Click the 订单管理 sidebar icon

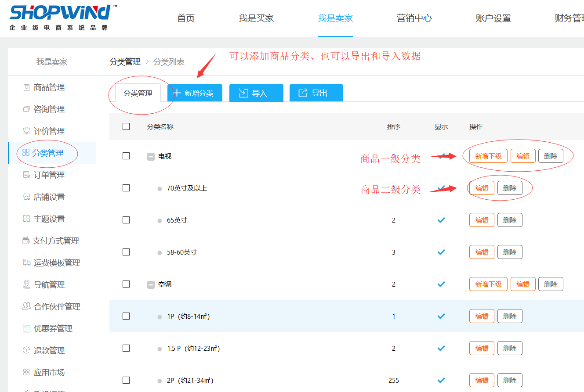click(x=26, y=175)
